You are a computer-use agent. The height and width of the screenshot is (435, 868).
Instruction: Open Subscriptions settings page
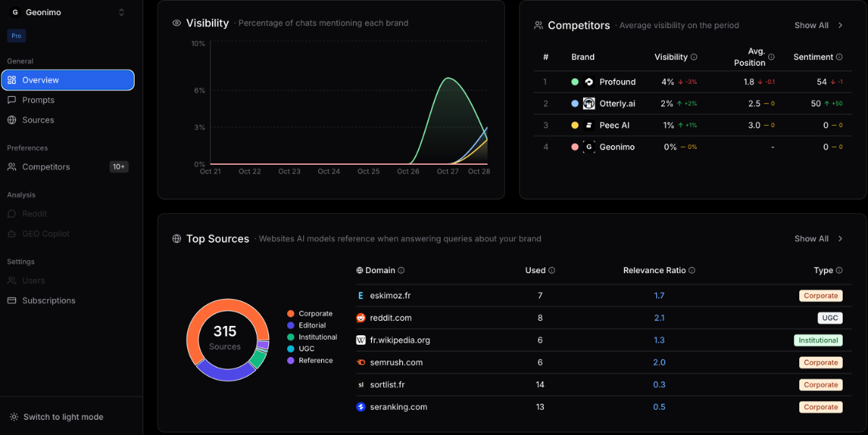(48, 301)
